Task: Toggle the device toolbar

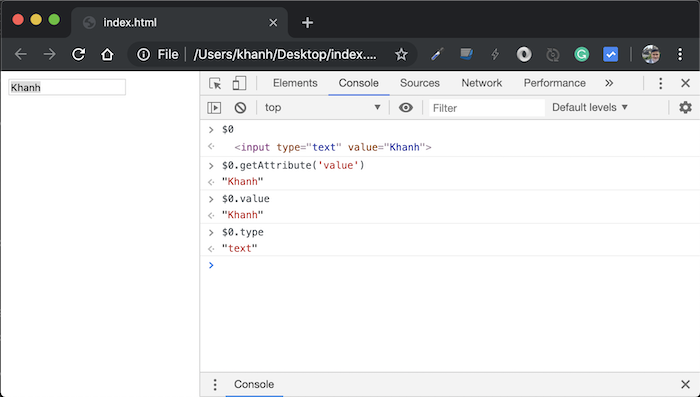Action: tap(239, 83)
